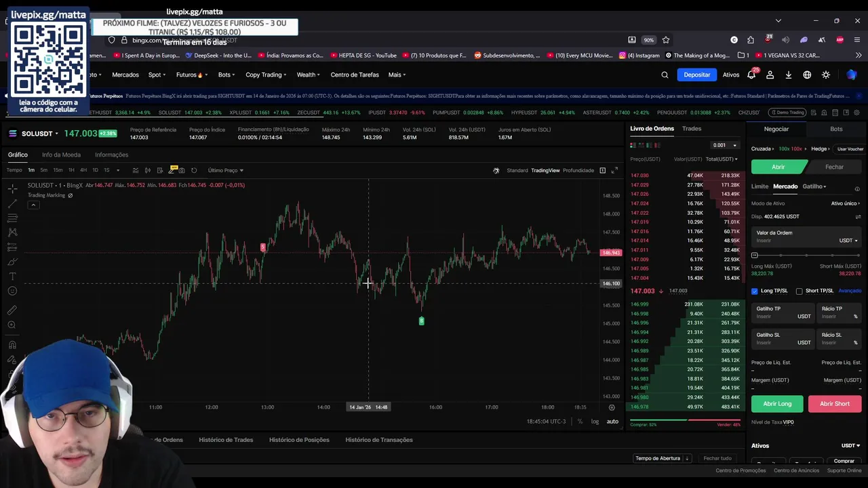Click the transfer arrows icon beside Disp. balance
The height and width of the screenshot is (488, 868).
point(858,217)
